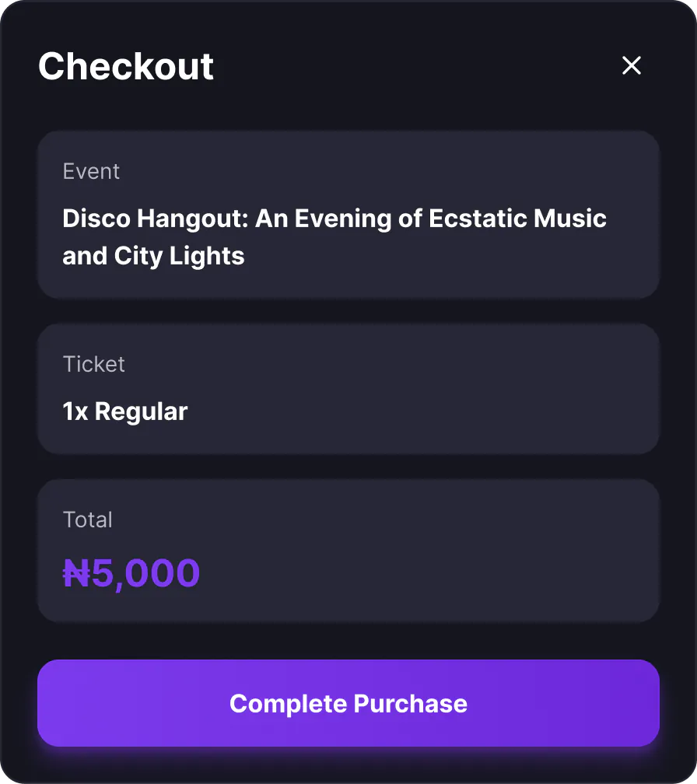
Task: Click the word "Complete" on the purple button
Action: tap(288, 704)
